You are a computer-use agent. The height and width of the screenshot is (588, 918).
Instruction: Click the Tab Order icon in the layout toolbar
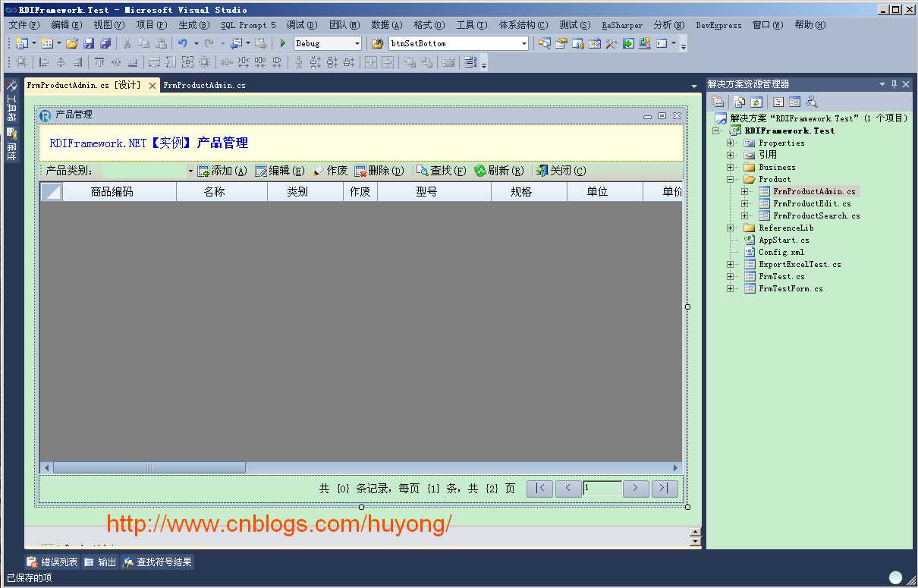pos(470,62)
